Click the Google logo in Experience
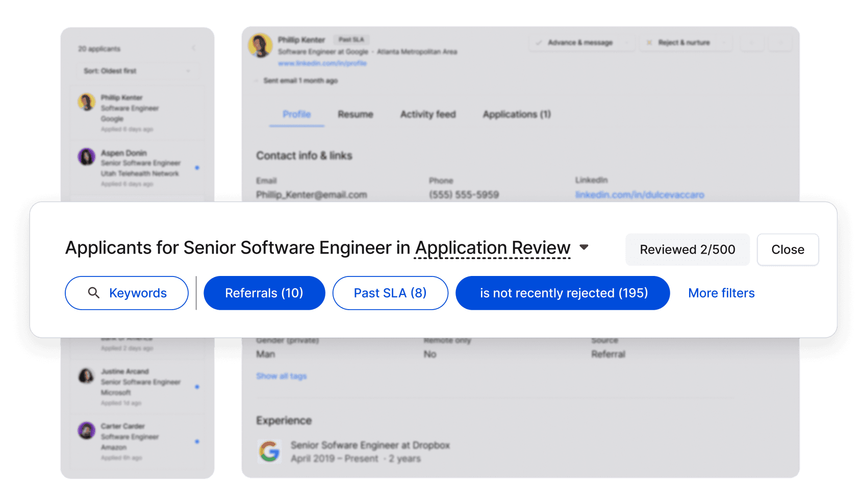Screen dimensions: 861x504 tap(269, 451)
